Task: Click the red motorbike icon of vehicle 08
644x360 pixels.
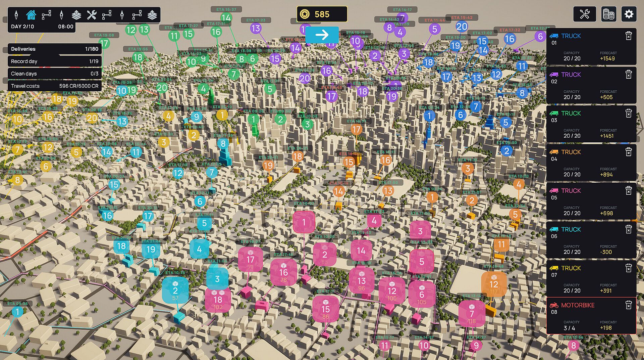Action: click(x=554, y=305)
